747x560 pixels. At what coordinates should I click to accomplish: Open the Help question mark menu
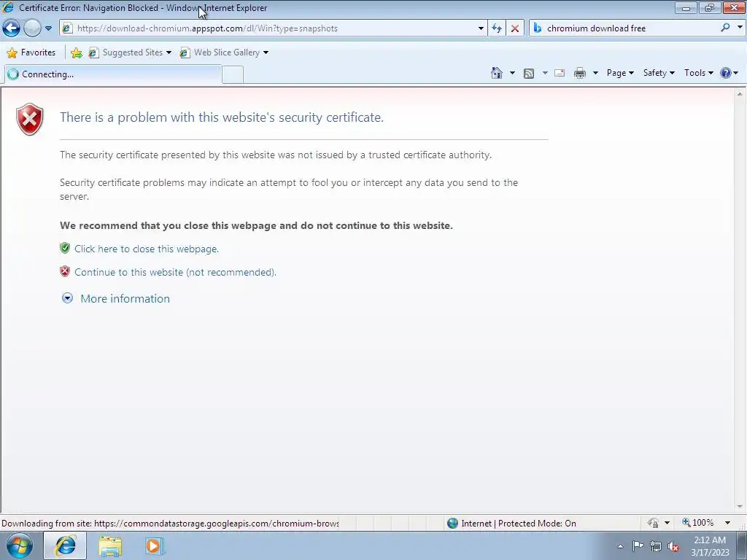(729, 73)
